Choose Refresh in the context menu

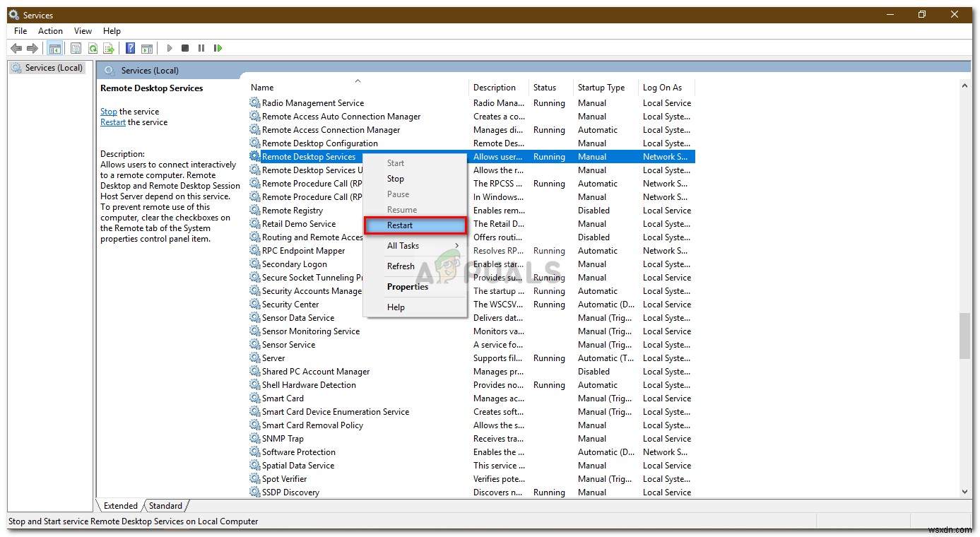click(415, 266)
